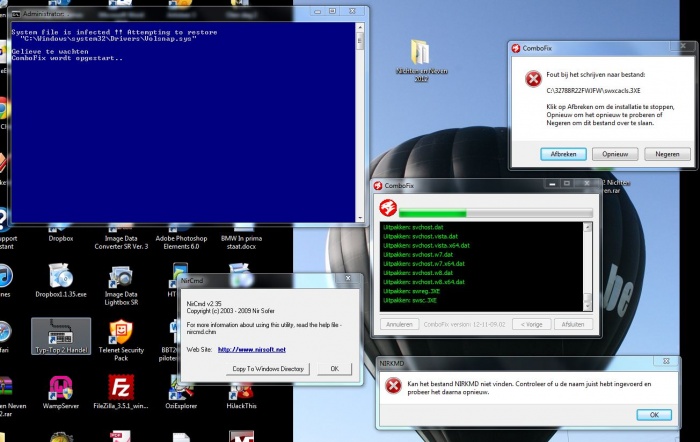Open Adobe Photoshop Elements 6.0 shortcut

coord(181,237)
